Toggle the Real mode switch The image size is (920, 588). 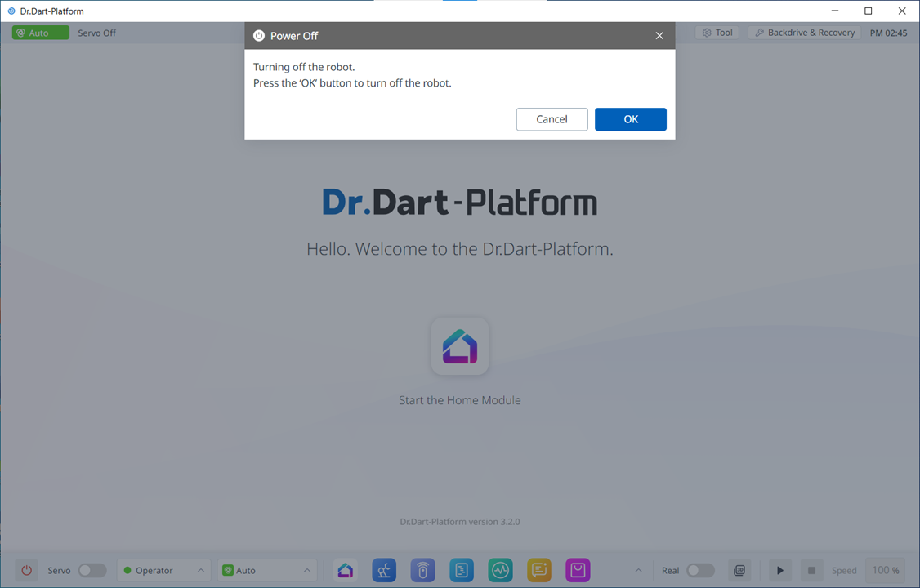[700, 570]
